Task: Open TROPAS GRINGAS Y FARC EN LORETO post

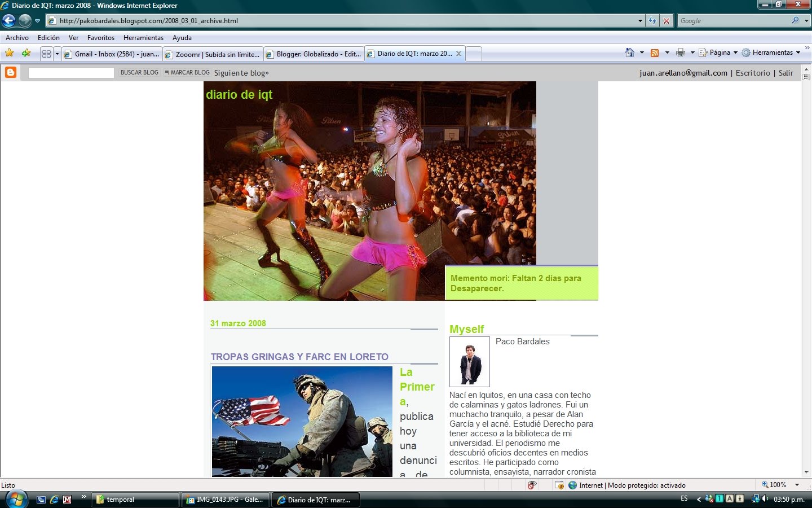Action: pos(299,357)
